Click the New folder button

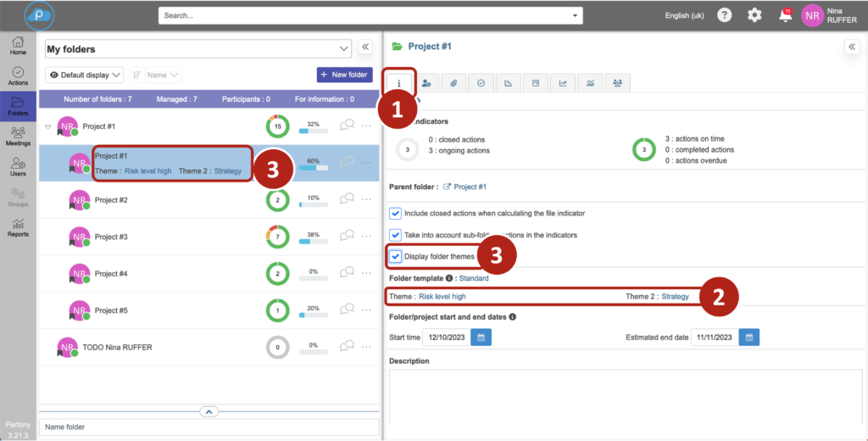pos(344,75)
